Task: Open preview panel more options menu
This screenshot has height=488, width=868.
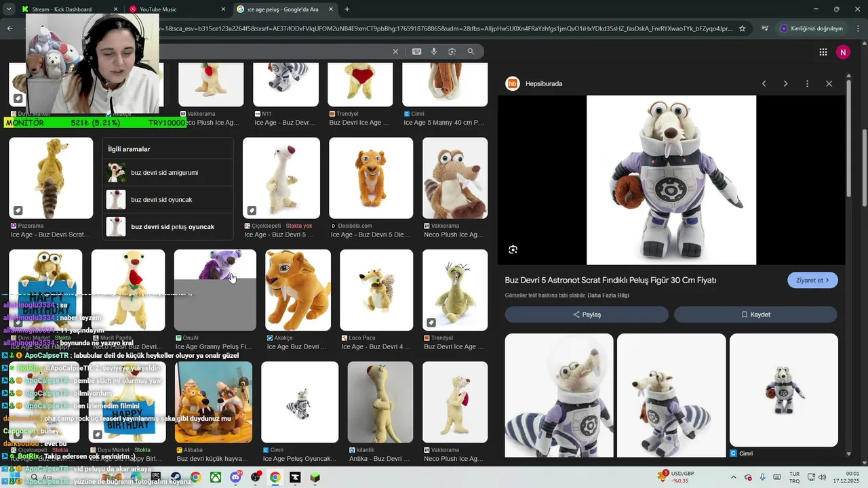Action: 807,83
